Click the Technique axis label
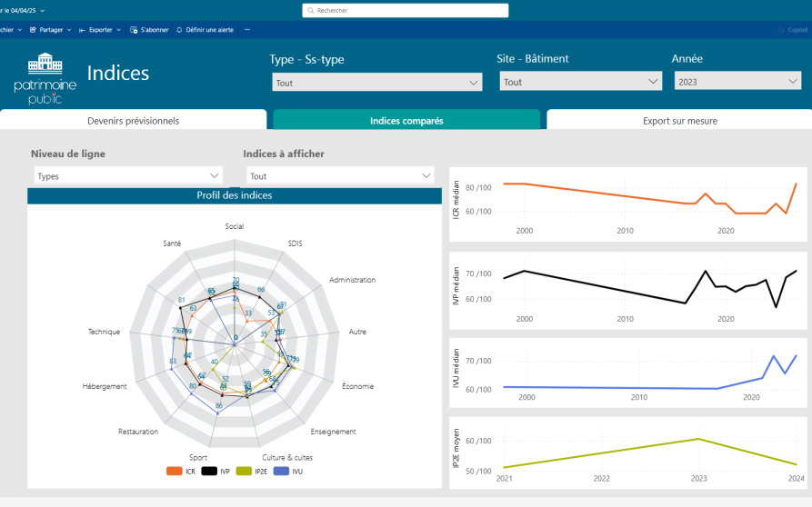This screenshot has height=507, width=812. point(104,332)
